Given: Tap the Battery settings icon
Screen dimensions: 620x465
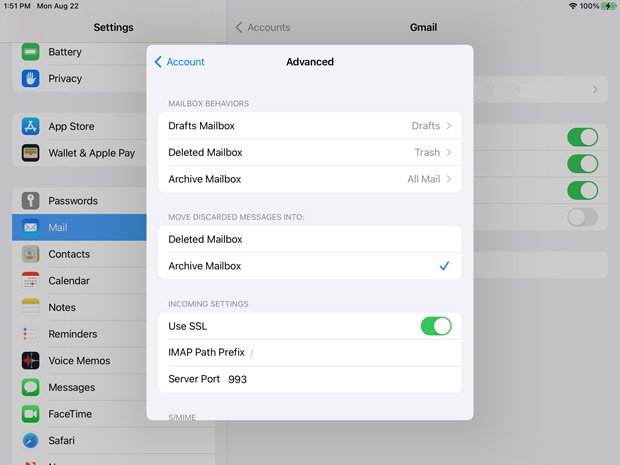Looking at the screenshot, I should click(x=30, y=52).
